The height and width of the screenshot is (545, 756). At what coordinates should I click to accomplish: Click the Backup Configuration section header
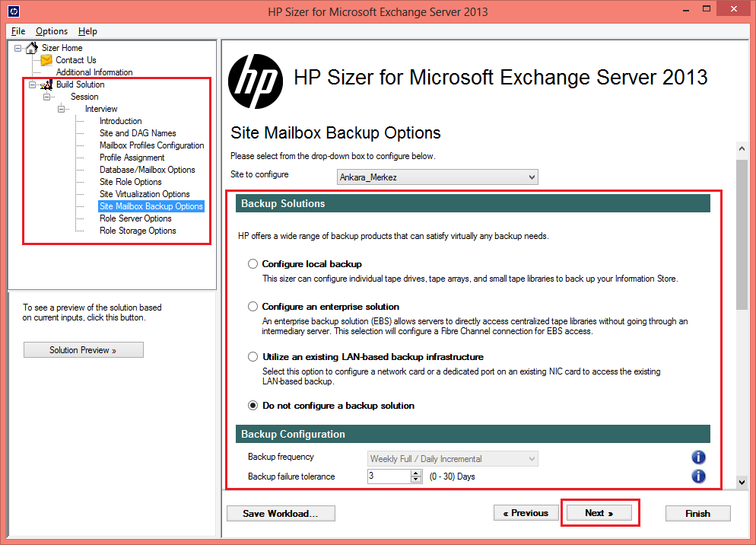472,434
